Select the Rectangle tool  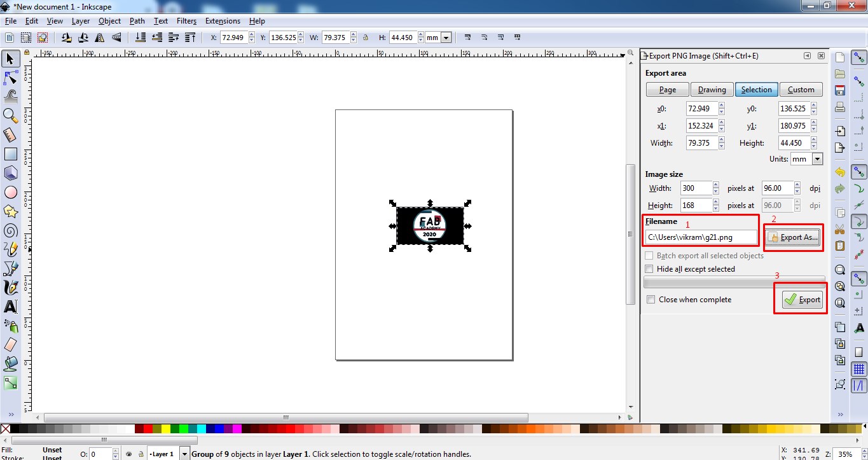(10, 154)
